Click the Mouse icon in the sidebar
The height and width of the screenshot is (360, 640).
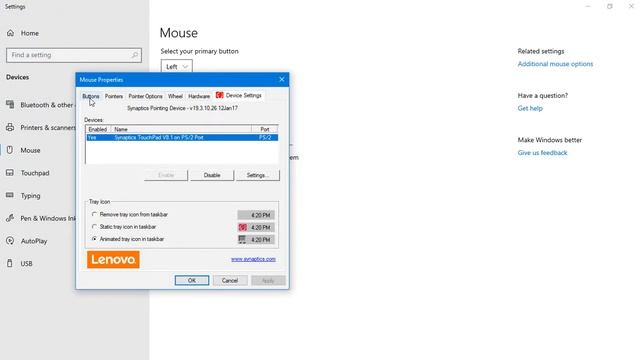pos(10,150)
